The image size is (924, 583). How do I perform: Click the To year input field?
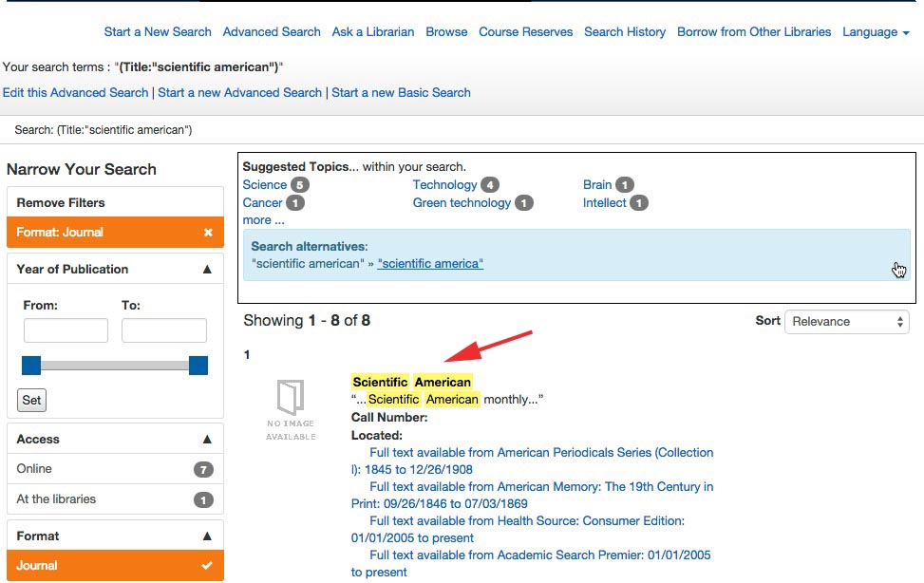pos(164,330)
